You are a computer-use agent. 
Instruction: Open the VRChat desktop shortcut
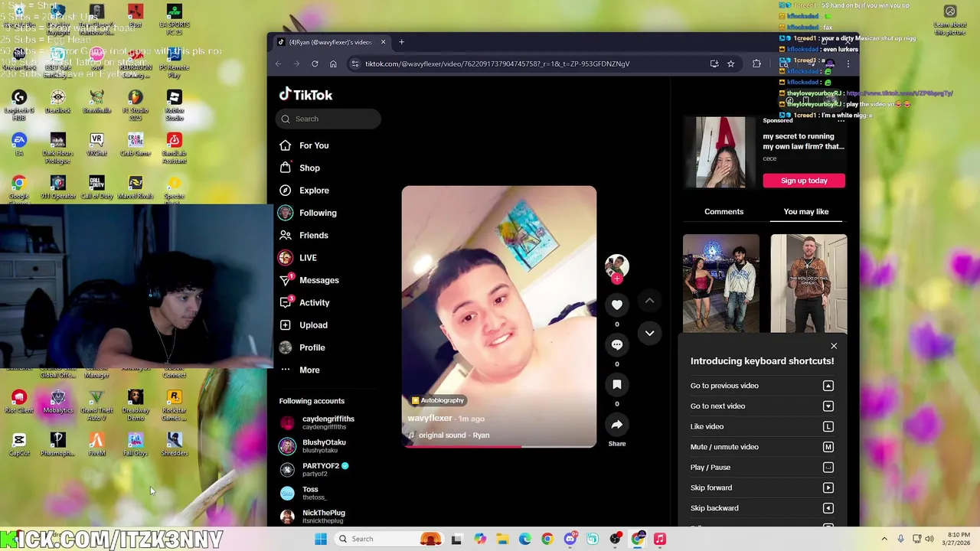click(96, 145)
